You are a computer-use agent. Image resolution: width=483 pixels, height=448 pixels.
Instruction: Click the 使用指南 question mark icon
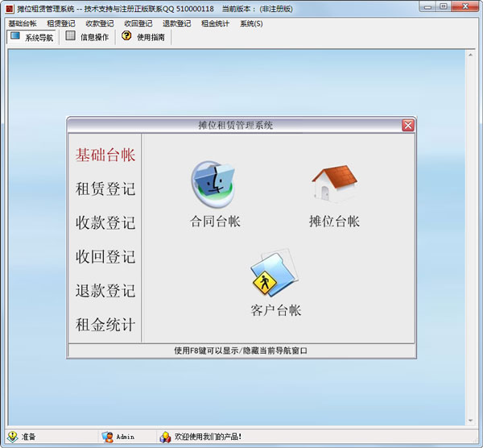[x=126, y=35]
